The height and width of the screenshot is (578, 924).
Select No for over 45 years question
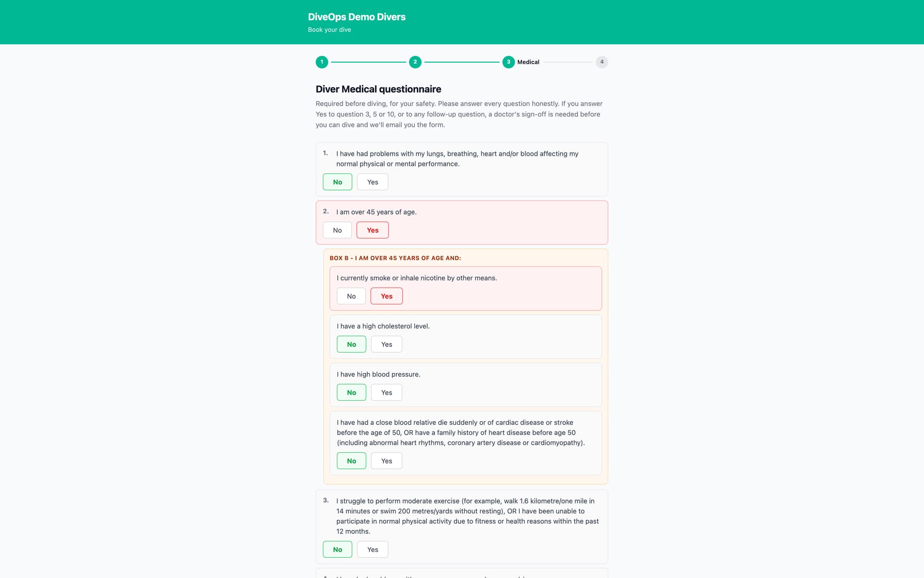[337, 230]
